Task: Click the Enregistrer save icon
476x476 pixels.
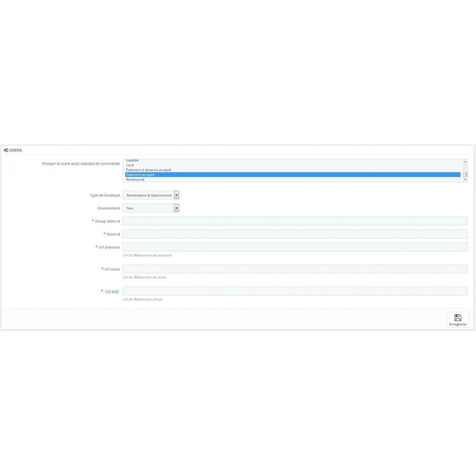Action: pyautogui.click(x=457, y=317)
